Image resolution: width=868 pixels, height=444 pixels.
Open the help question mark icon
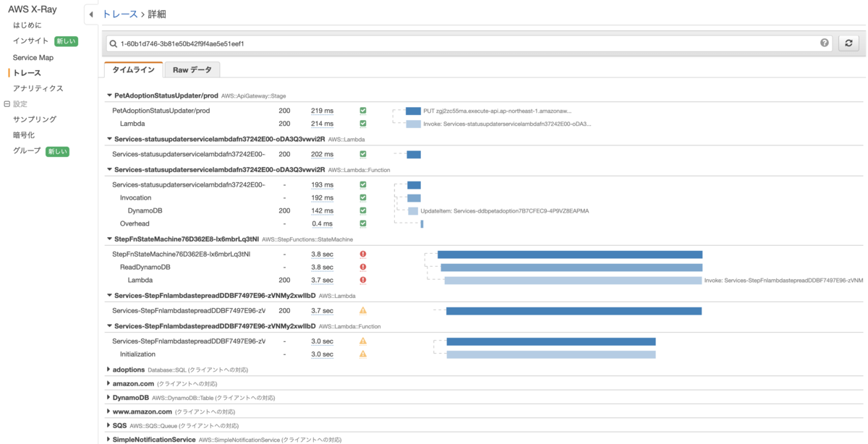pyautogui.click(x=825, y=43)
